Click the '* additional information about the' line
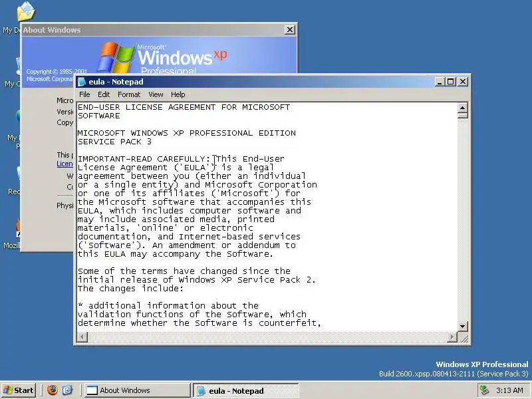 click(168, 306)
